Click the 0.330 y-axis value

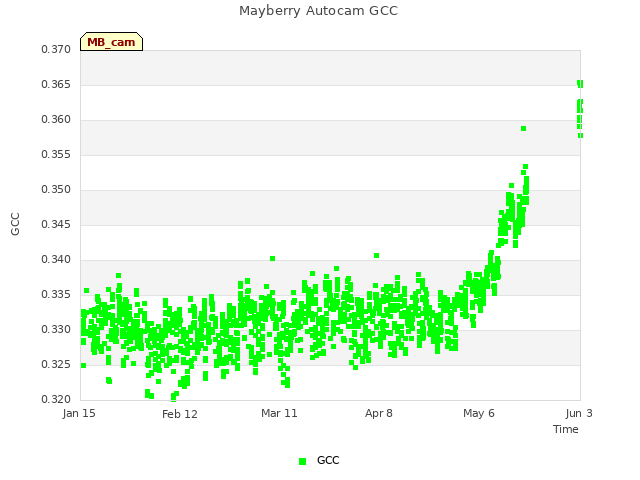click(56, 329)
